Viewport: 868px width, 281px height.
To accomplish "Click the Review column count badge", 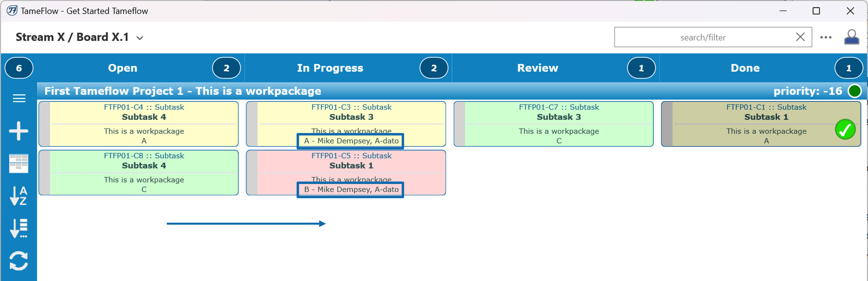I will pos(641,68).
